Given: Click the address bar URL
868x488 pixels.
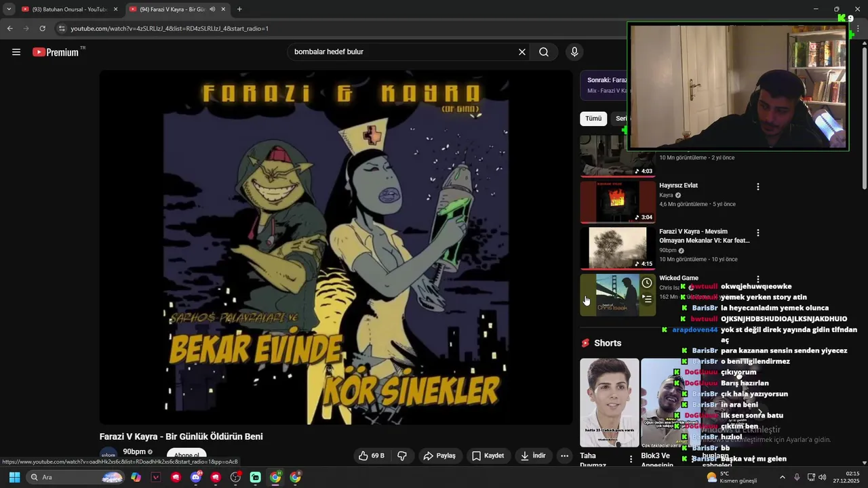Looking at the screenshot, I should pos(170,28).
